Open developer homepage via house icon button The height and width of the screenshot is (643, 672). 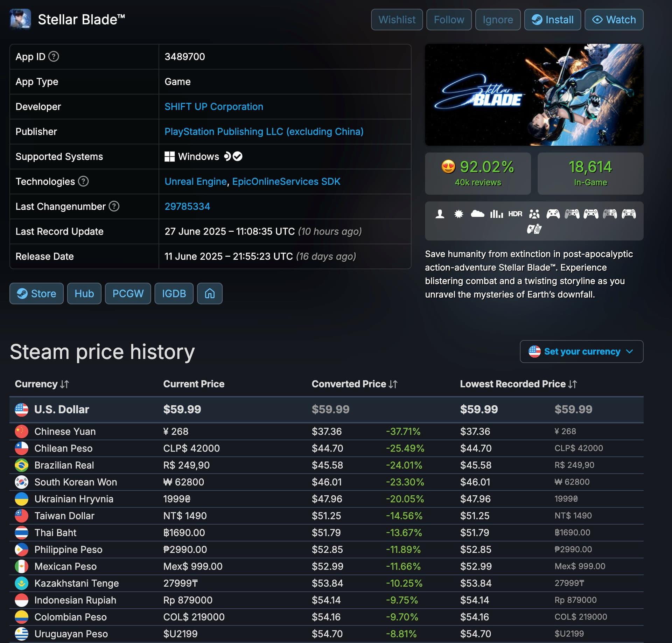click(210, 293)
